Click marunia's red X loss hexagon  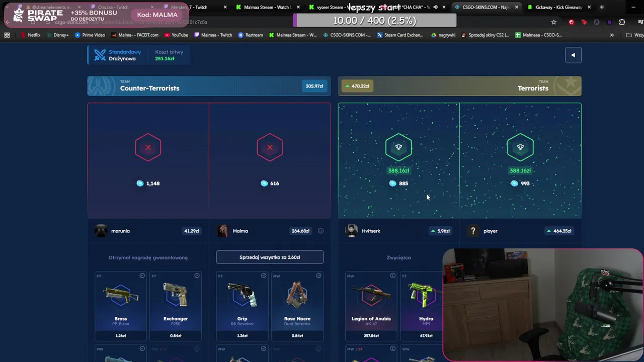point(148,147)
